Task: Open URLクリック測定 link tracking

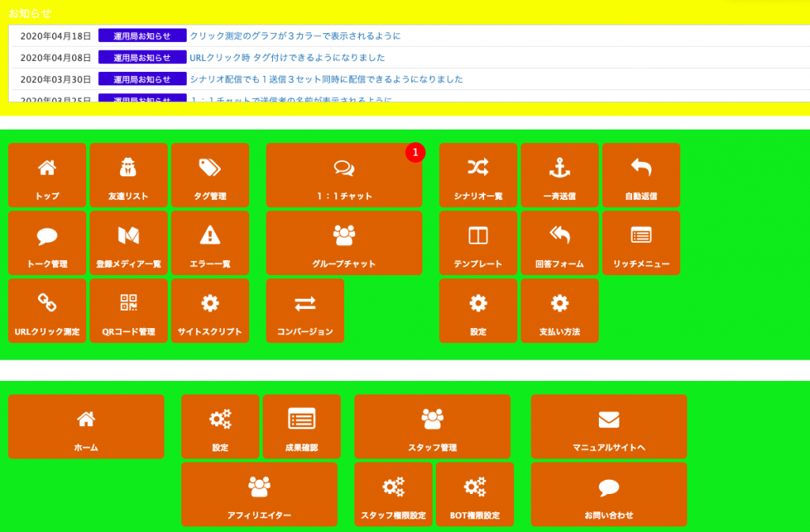Action: point(47,311)
